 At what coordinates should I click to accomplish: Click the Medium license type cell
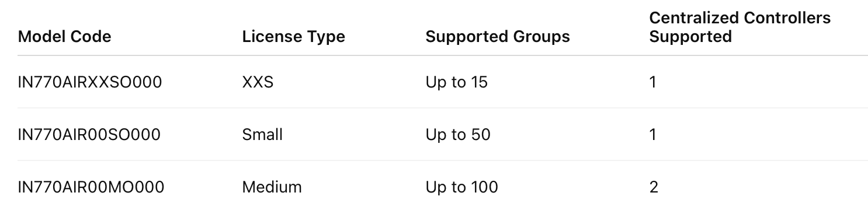coord(272,187)
